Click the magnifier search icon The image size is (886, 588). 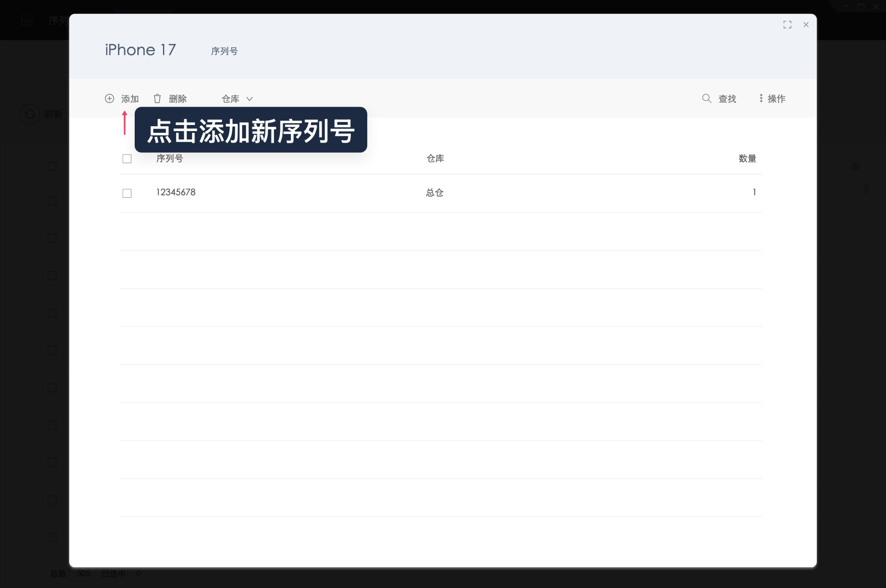coord(706,98)
